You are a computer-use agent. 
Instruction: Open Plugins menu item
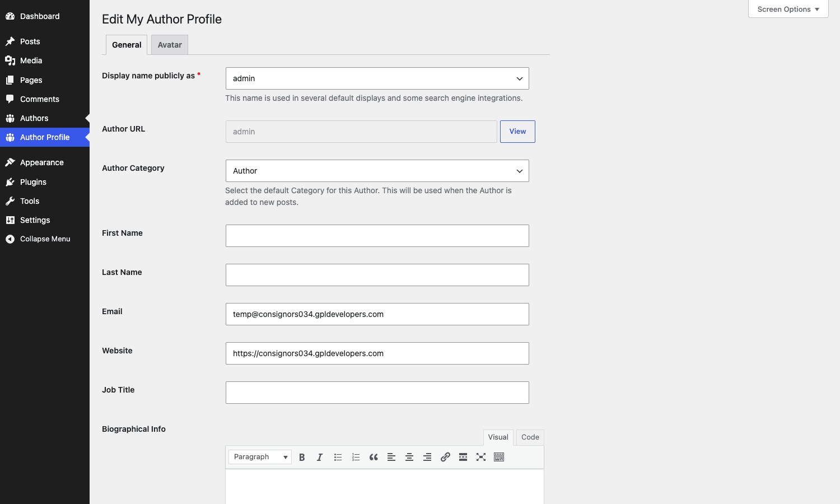[45, 182]
